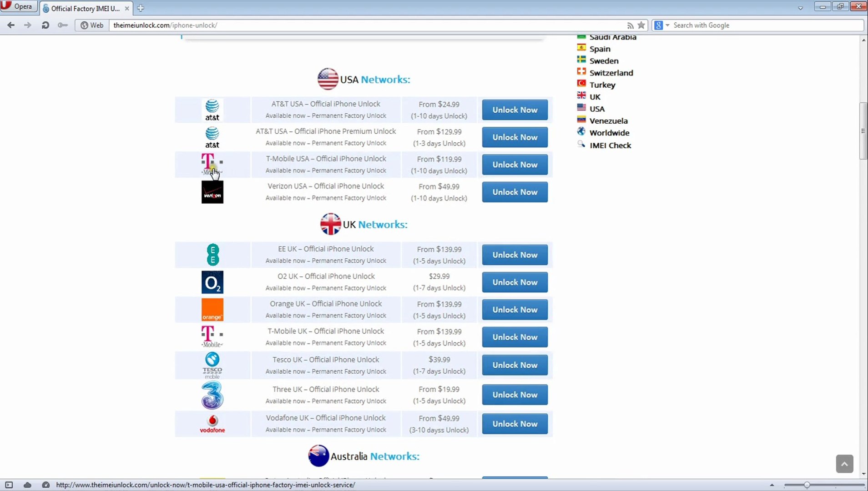Expand the status bar arrow near zoom

pos(772,485)
